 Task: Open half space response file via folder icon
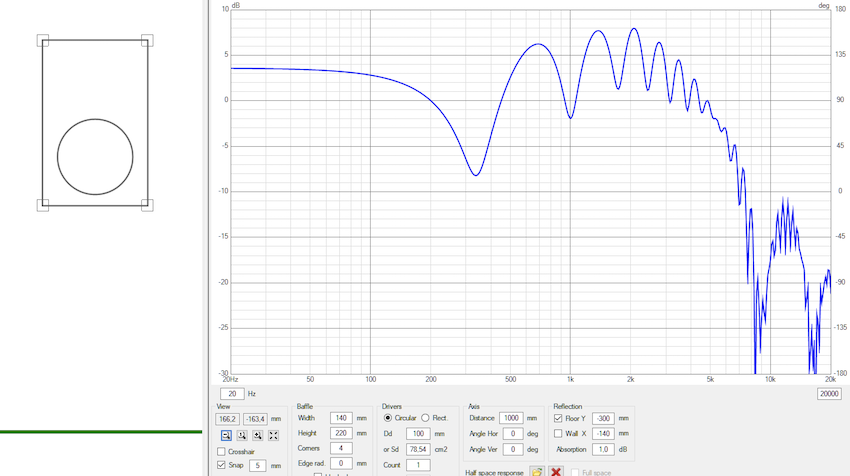[537, 472]
